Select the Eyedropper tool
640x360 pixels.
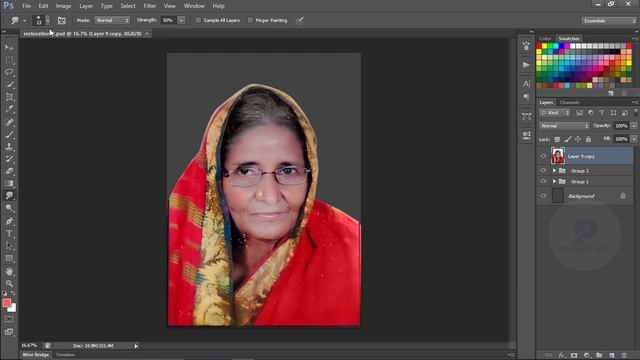pyautogui.click(x=9, y=109)
